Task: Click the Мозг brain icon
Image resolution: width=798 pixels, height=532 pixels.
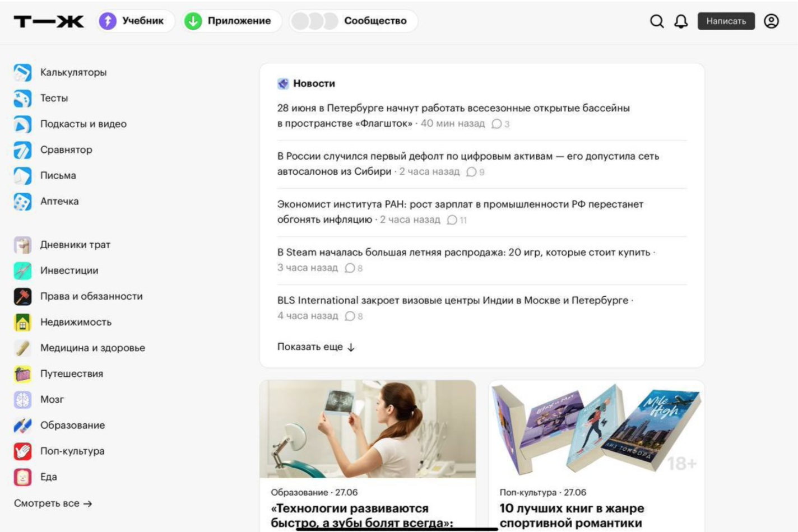Action: (22, 399)
